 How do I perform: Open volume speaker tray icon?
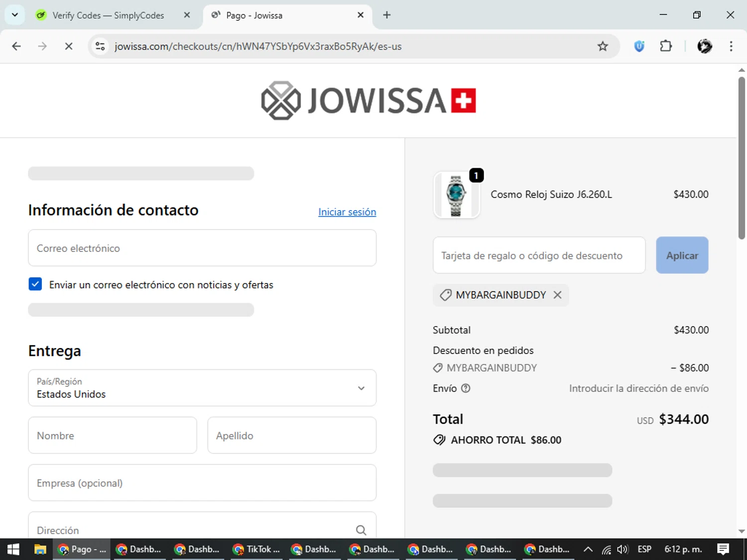pos(622,550)
